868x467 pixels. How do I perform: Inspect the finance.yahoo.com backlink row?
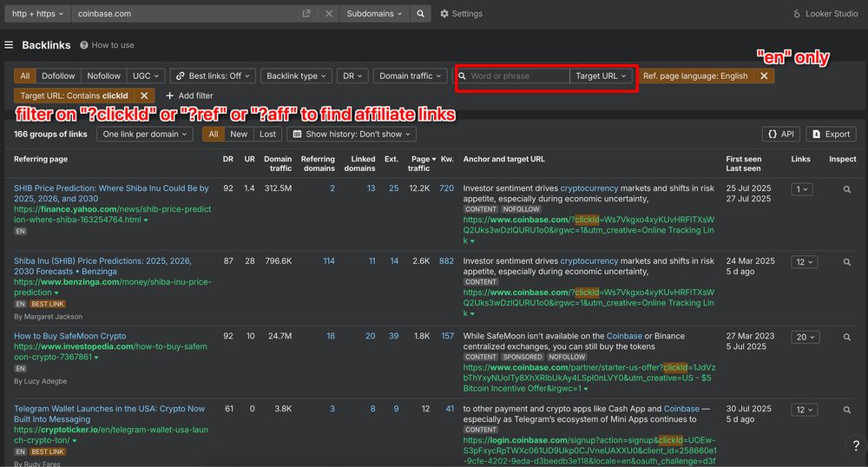(x=847, y=189)
